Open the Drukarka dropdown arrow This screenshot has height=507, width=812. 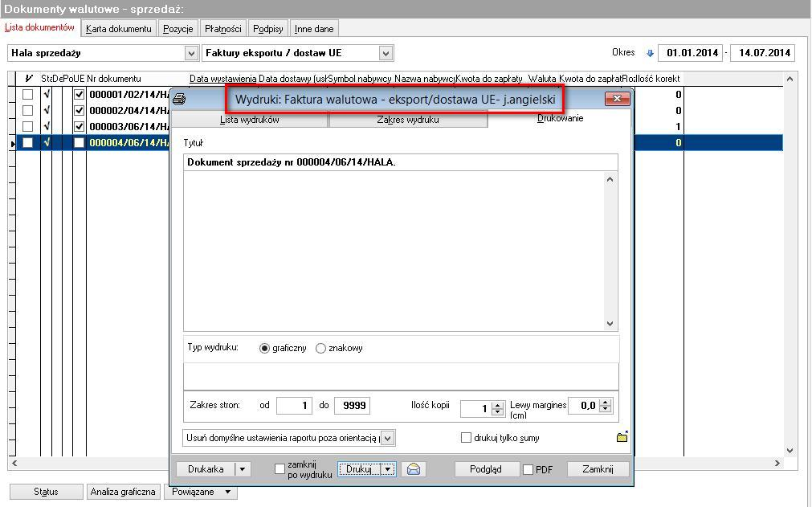pyautogui.click(x=243, y=469)
